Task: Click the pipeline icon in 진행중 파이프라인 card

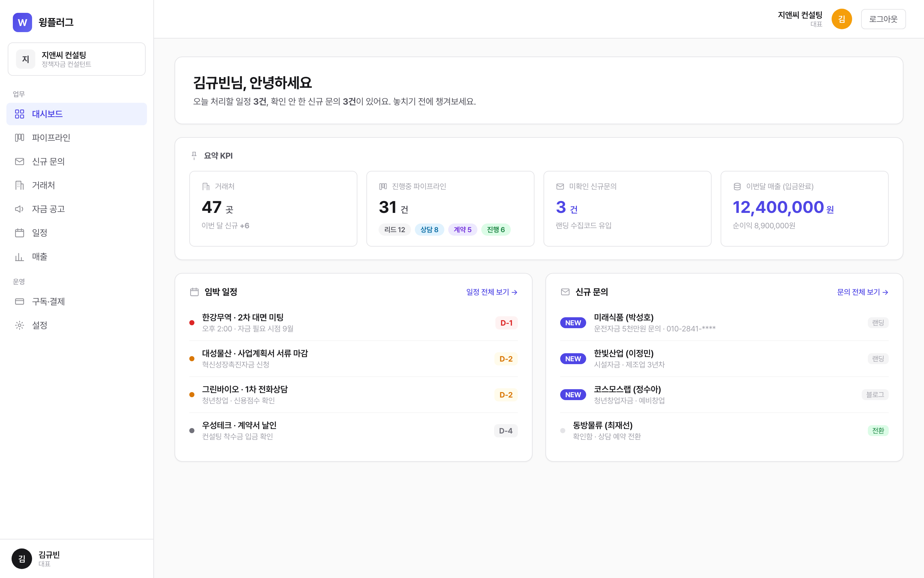Action: [383, 187]
